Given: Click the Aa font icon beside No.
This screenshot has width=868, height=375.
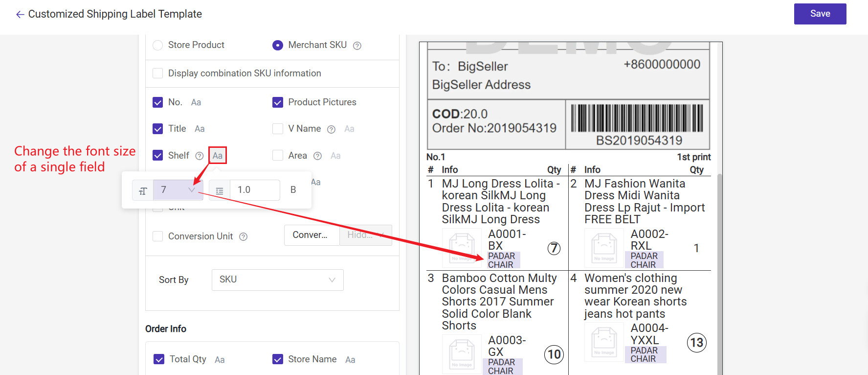Looking at the screenshot, I should pyautogui.click(x=196, y=103).
